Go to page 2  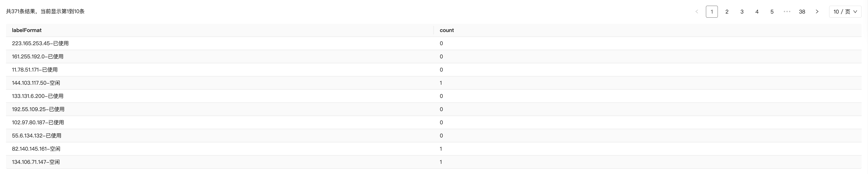point(727,11)
